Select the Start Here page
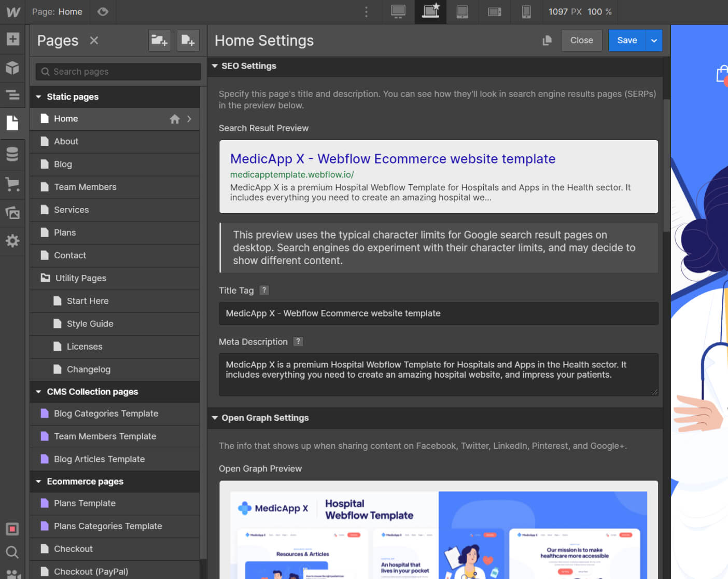 [115, 301]
